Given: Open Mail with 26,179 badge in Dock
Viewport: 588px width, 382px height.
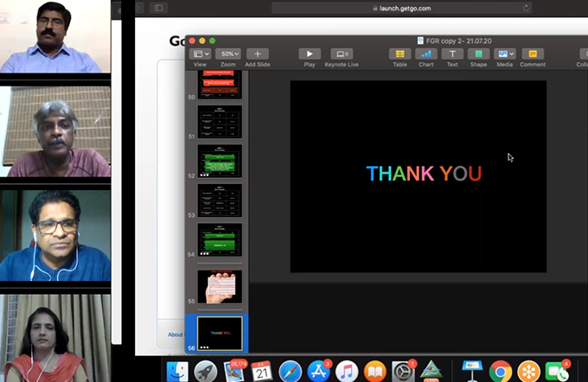Looking at the screenshot, I should coord(234,372).
